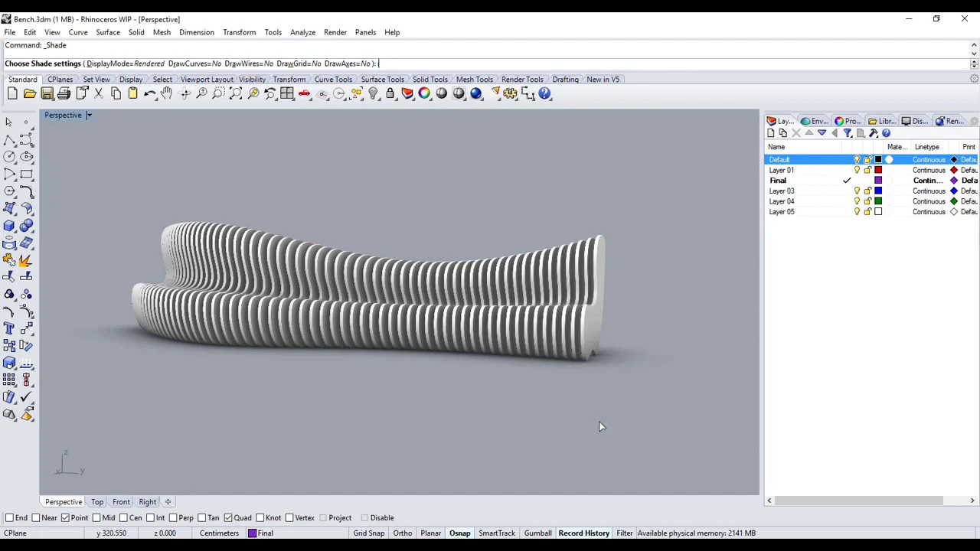The height and width of the screenshot is (551, 980).
Task: Click the layer filter funnel icon
Action: click(848, 133)
